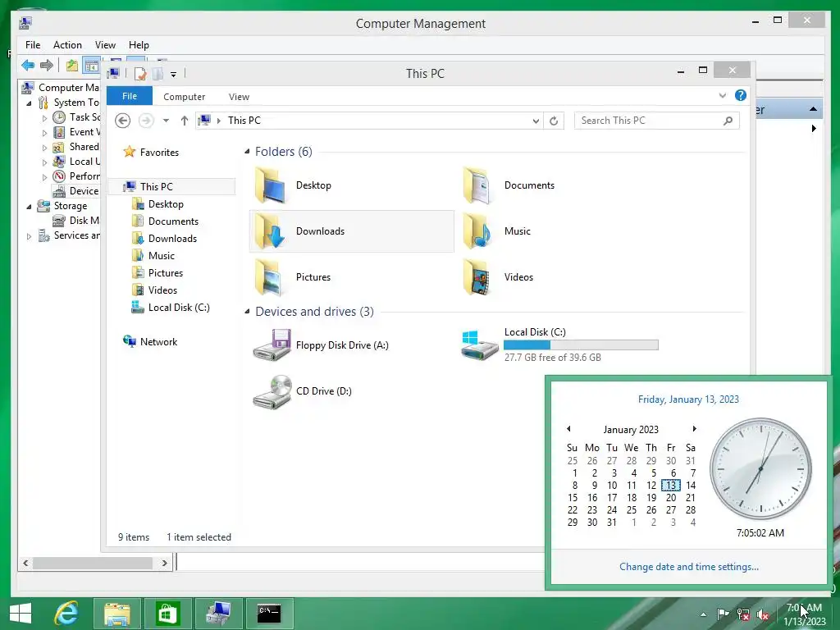Click the New folder icon in Explorer quick access toolbar
This screenshot has height=630, width=840.
[157, 74]
